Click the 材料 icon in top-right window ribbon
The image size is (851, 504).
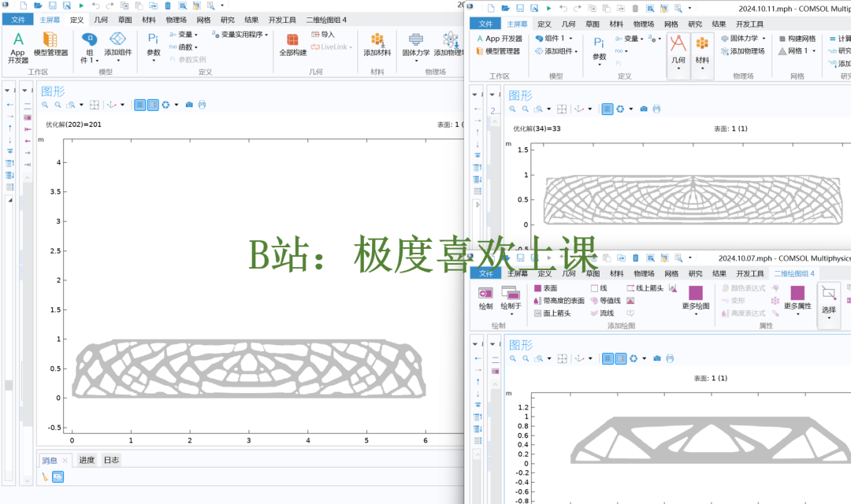[x=702, y=50]
